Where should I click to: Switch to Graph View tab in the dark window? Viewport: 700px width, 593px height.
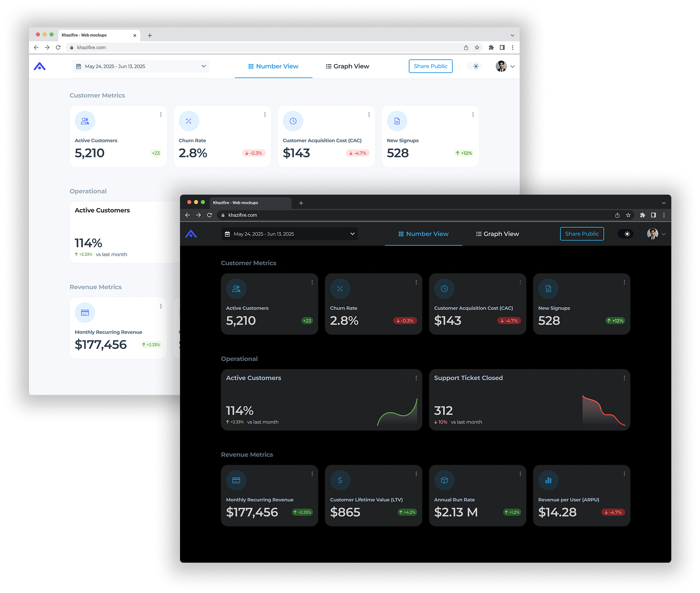coord(497,234)
